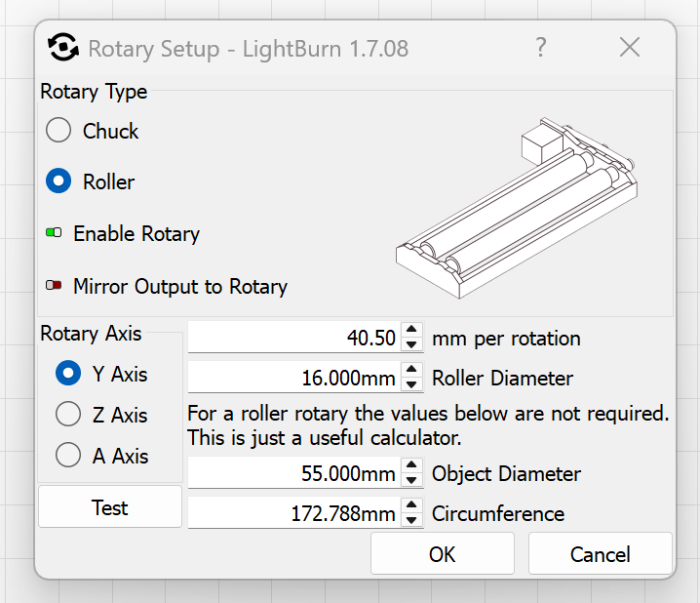700x603 pixels.
Task: Decrease Object Diameter with down arrow
Action: click(412, 481)
